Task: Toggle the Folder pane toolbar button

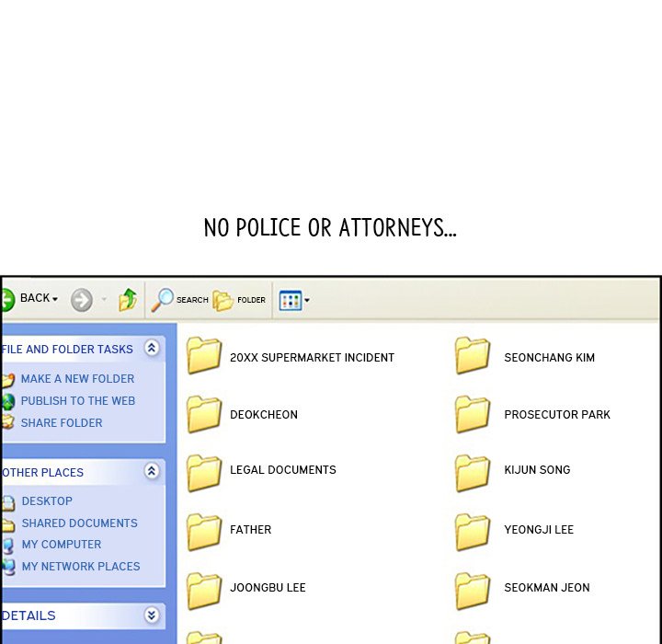Action: 239,300
